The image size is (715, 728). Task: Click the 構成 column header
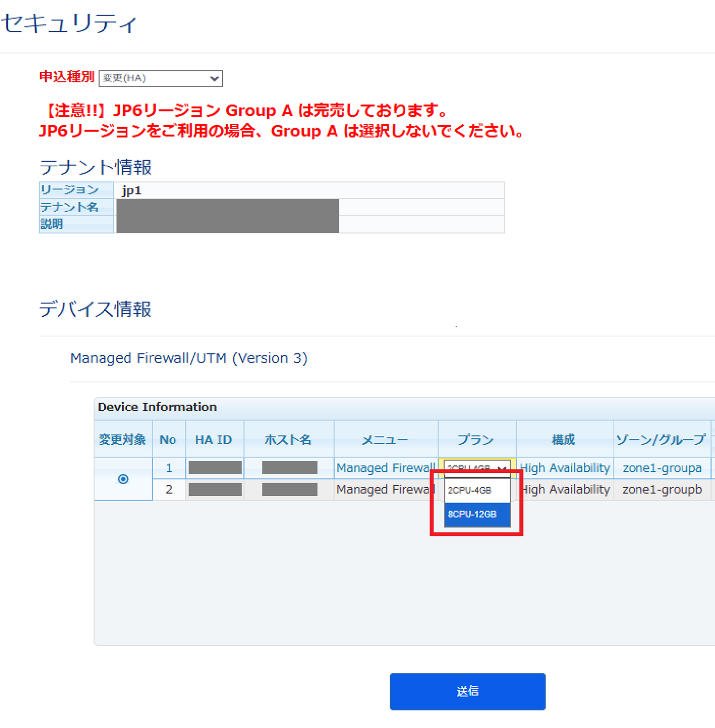coord(564,440)
